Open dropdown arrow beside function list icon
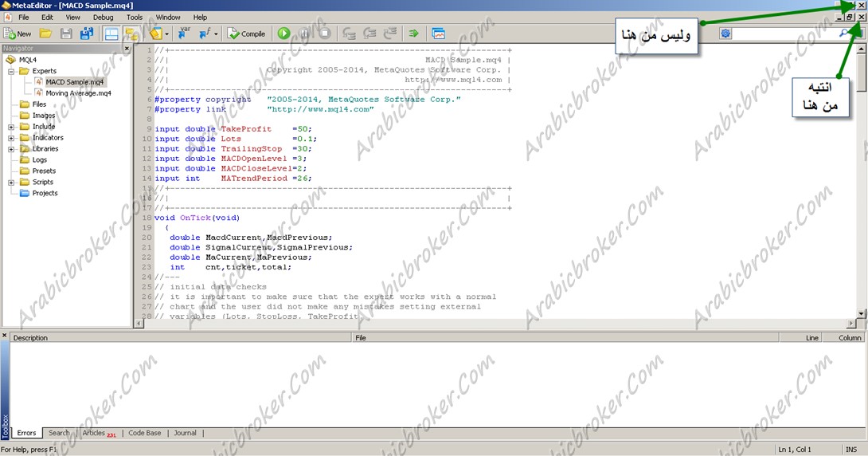Screen dimensions: 868x456 tap(216, 34)
